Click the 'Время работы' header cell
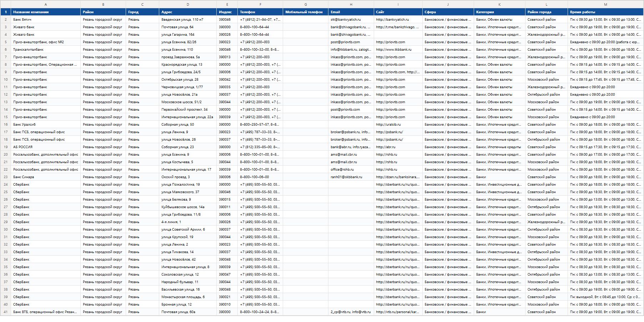Image resolution: width=644 pixels, height=322 pixels. (x=605, y=12)
